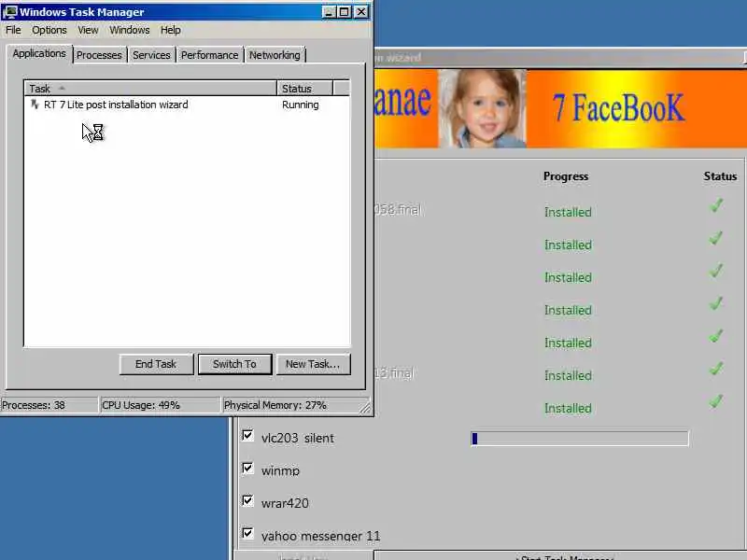Click the seventh Installed row's green checkmark

716,401
